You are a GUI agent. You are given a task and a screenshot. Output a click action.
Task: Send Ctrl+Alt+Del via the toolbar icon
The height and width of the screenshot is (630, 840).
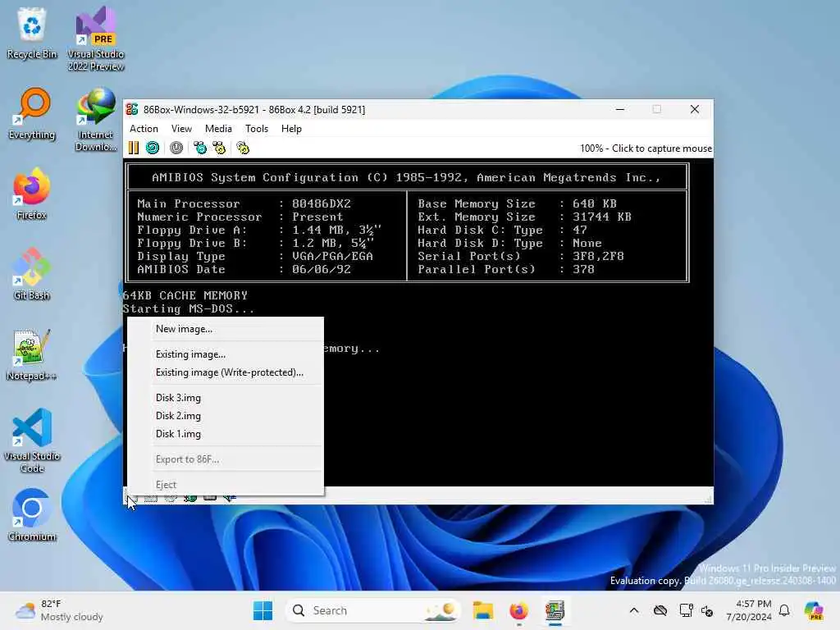pos(200,148)
